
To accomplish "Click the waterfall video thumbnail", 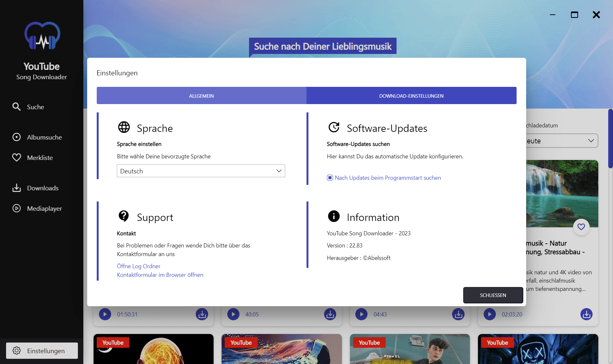I will point(562,193).
